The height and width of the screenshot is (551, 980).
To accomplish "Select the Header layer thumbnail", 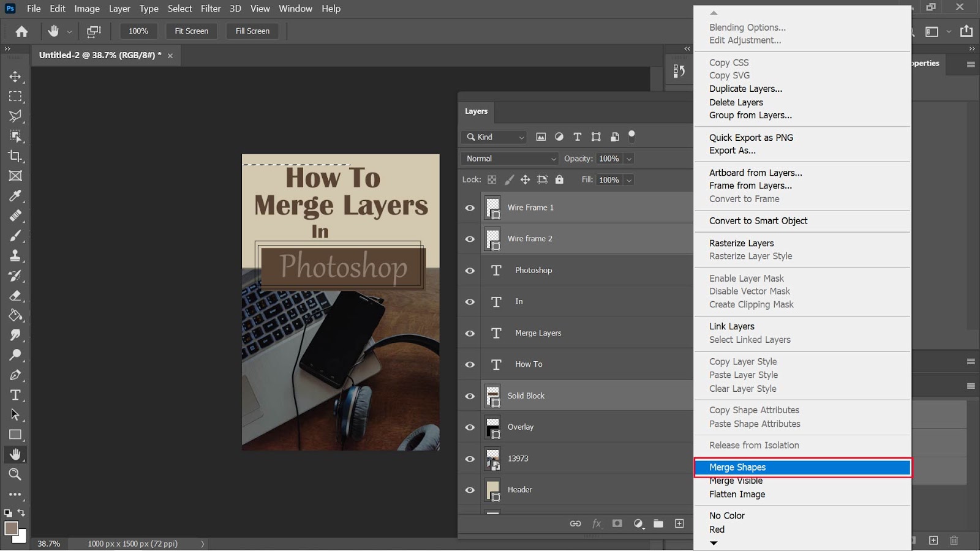I will point(493,490).
